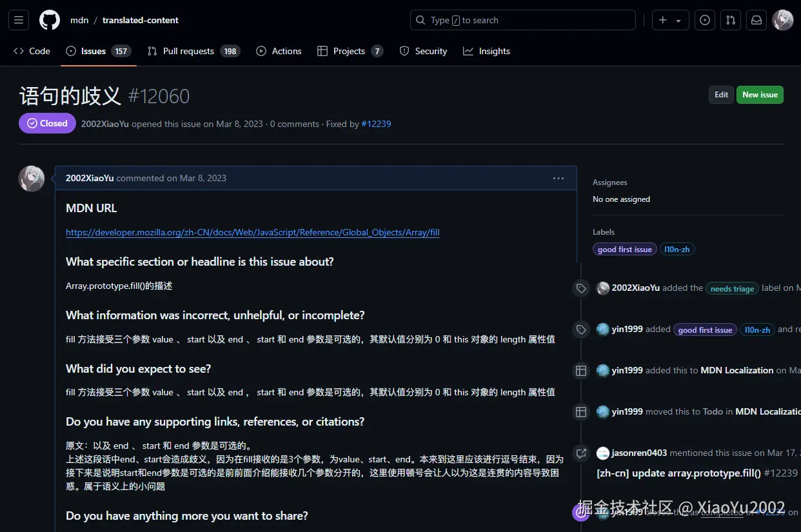Open your profile menu via the avatar

tap(782, 19)
